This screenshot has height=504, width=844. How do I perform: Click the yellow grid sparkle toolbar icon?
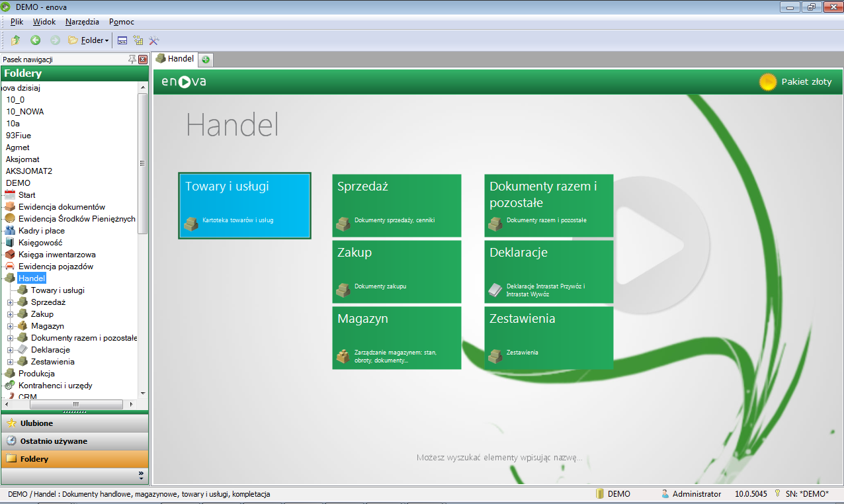tap(138, 40)
